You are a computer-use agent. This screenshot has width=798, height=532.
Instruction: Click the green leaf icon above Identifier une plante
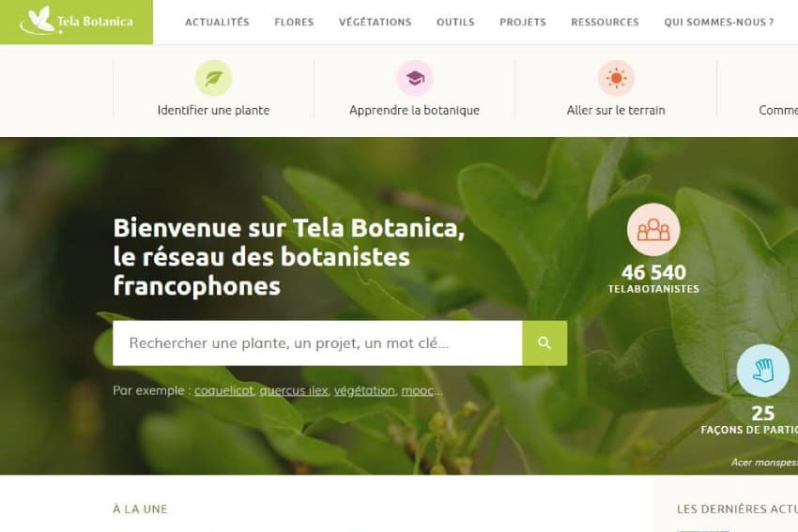click(x=214, y=78)
